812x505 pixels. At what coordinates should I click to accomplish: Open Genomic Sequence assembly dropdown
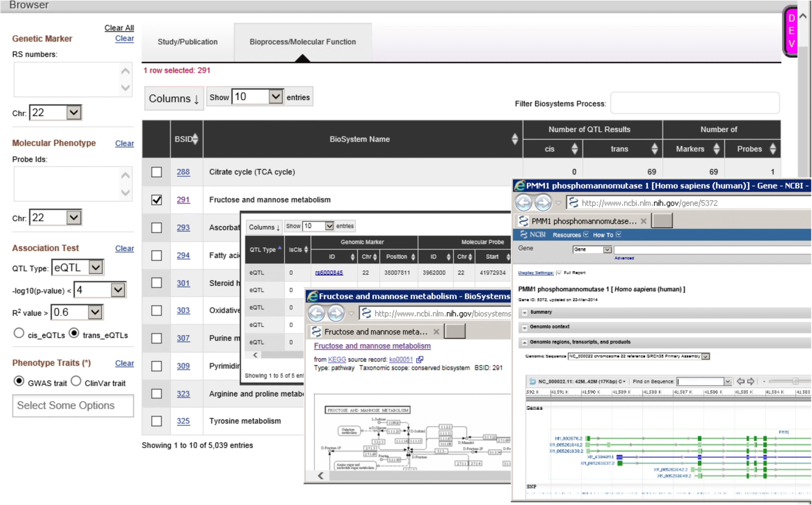point(705,356)
